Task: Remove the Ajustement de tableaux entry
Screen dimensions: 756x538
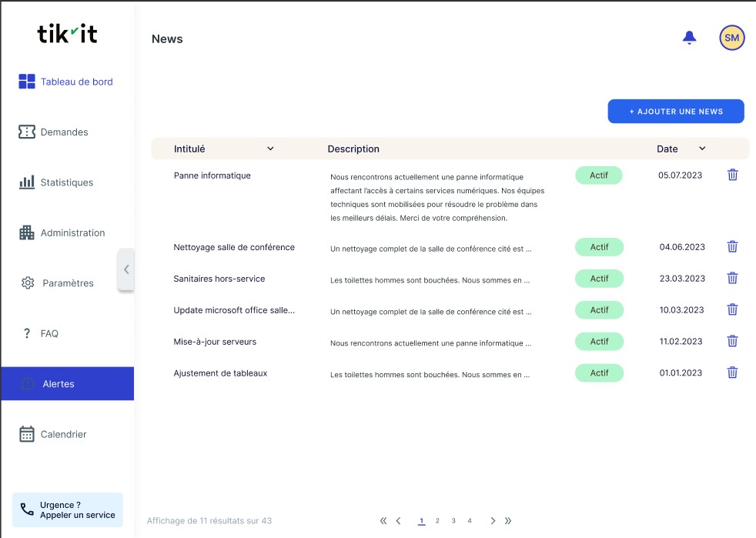Action: point(732,373)
